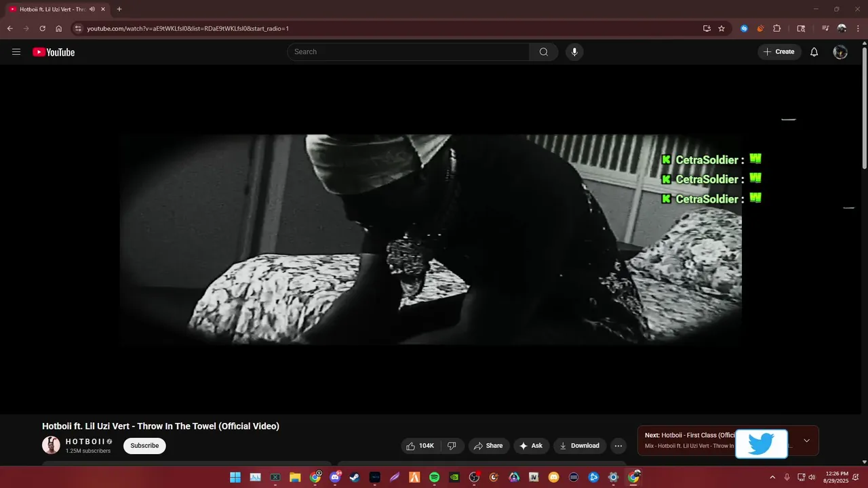
Task: Start voice search with microphone icon
Action: click(x=574, y=52)
